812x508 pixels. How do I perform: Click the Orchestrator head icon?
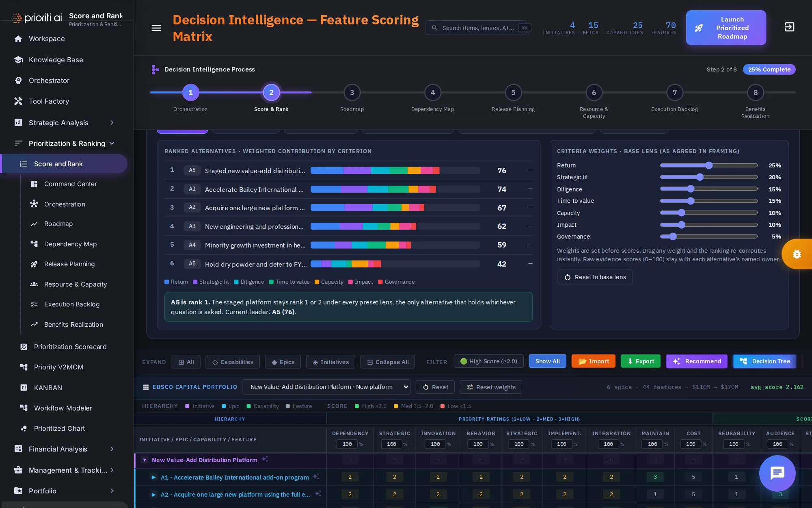click(18, 80)
